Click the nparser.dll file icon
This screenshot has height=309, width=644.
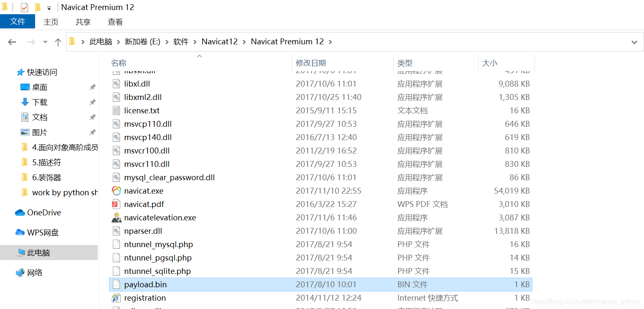point(116,231)
